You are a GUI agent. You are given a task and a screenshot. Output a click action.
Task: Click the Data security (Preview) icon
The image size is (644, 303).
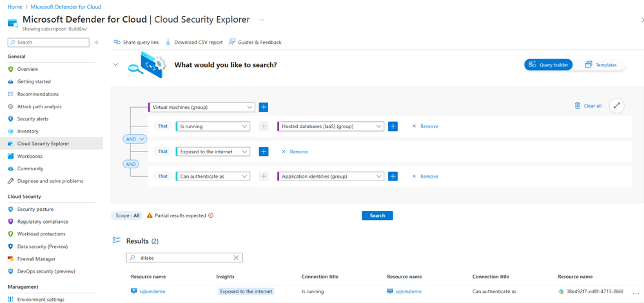[x=11, y=247]
